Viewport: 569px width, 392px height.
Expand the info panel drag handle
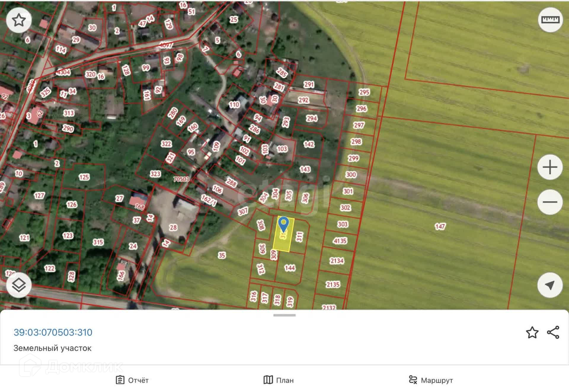284,315
